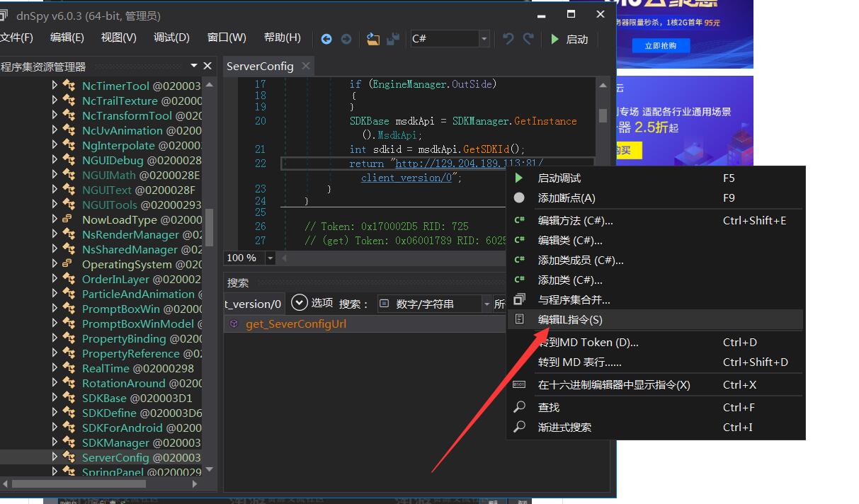Viewport: 859px width, 504px height.
Task: Click the navigate forward arrow icon
Action: click(346, 39)
